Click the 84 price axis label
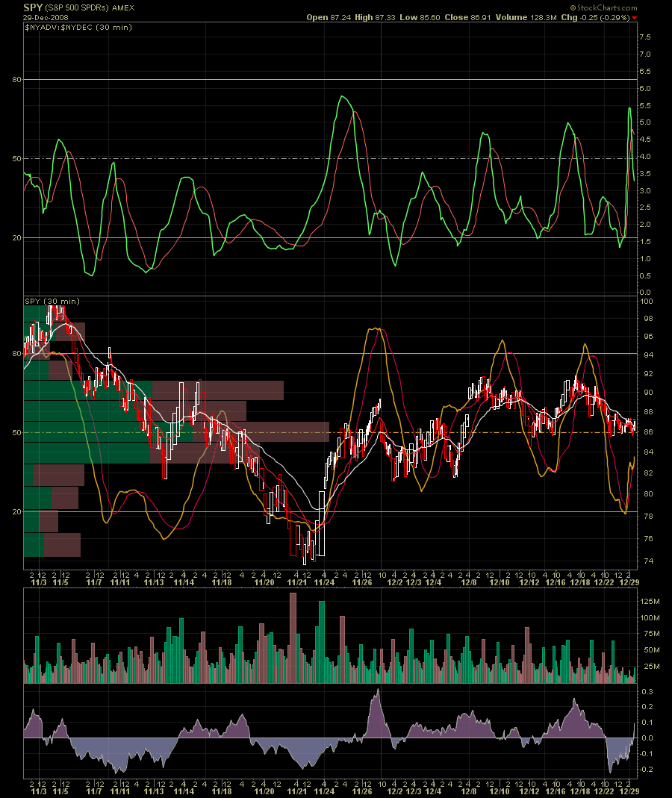 [x=648, y=452]
